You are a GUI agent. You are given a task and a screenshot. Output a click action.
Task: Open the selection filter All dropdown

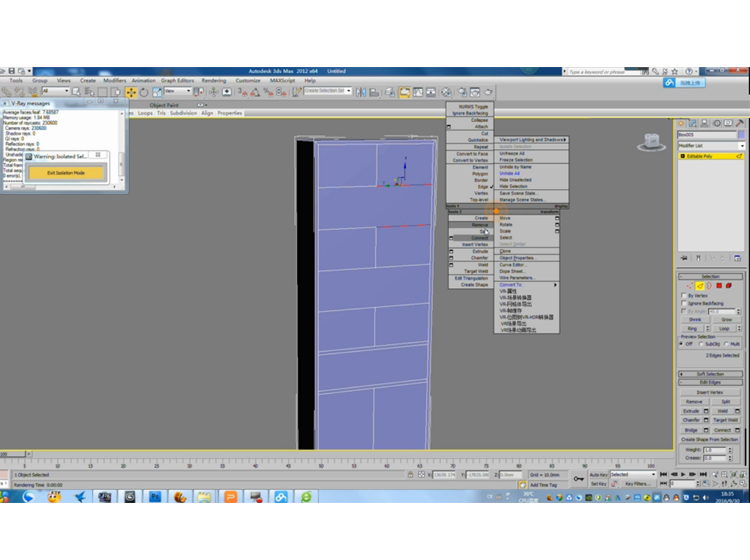click(55, 91)
